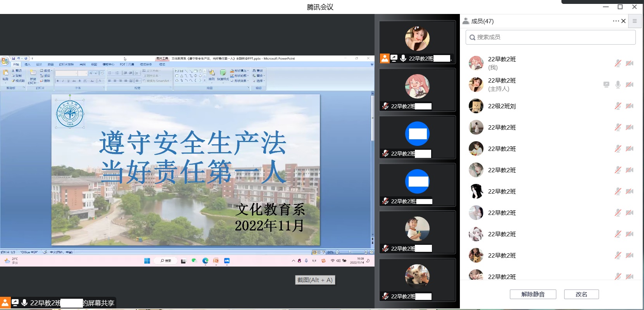
Task: Toggle Bold formatting in PowerPoint ribbon
Action: click(58, 81)
